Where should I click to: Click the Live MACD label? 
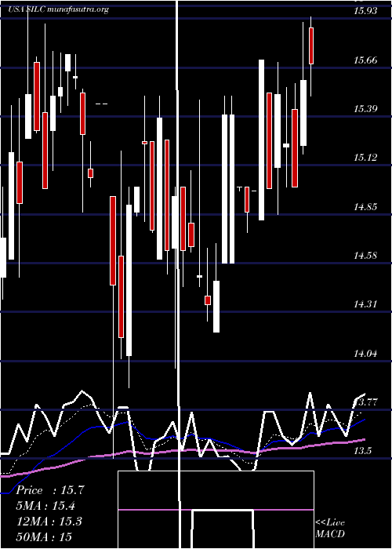330,529
